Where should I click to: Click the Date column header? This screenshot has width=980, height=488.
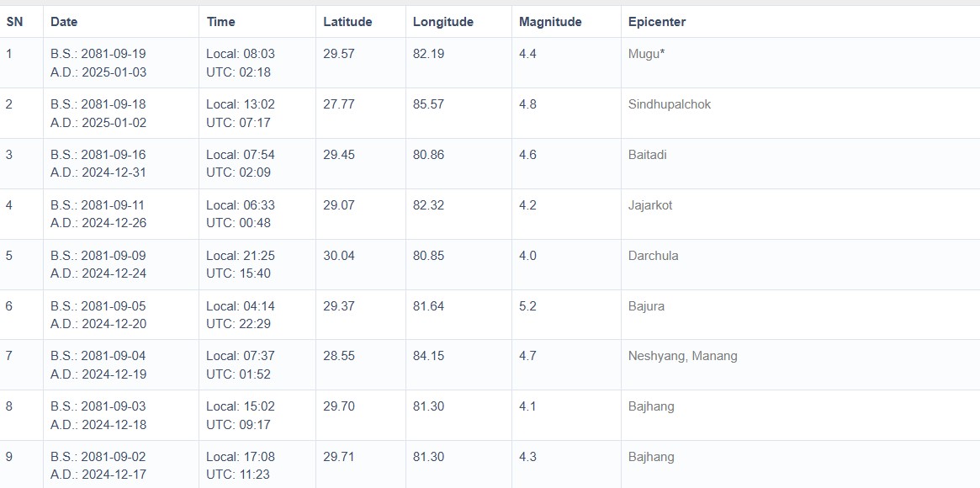pyautogui.click(x=64, y=22)
